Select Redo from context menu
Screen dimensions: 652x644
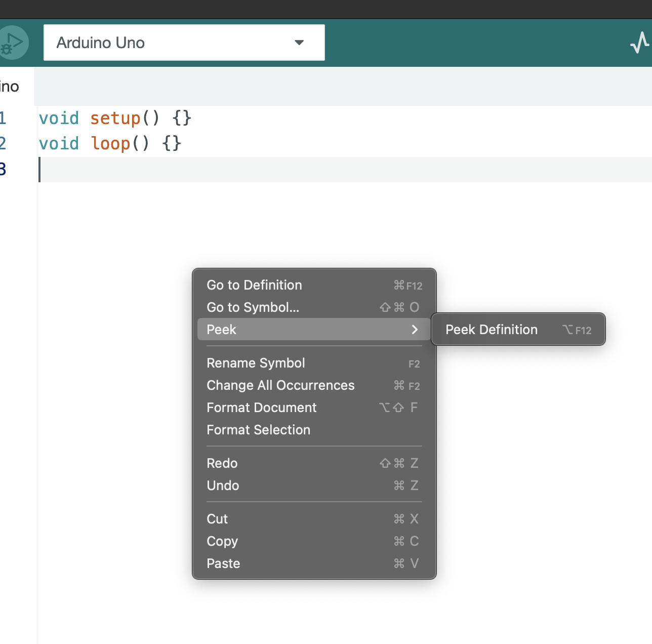(314, 463)
